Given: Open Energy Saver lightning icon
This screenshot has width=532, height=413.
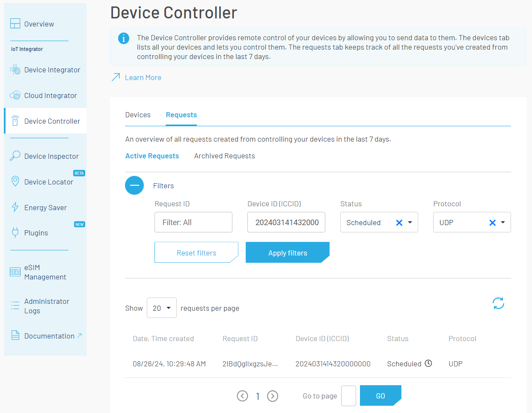Looking at the screenshot, I should point(15,207).
